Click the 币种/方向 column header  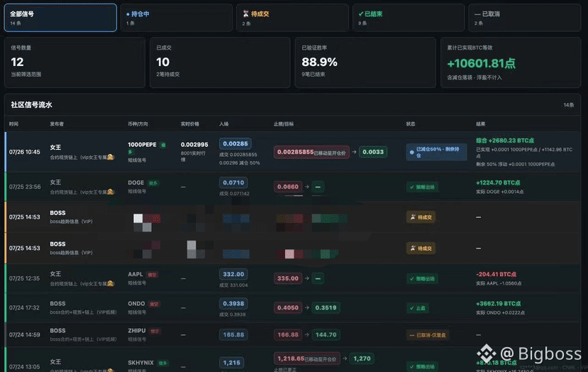pos(138,124)
